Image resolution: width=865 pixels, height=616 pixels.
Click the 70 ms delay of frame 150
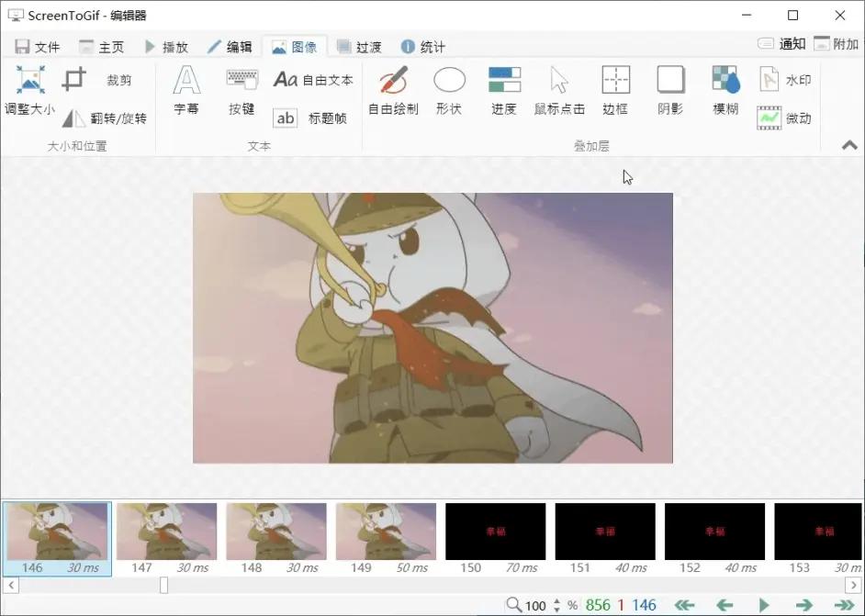522,567
